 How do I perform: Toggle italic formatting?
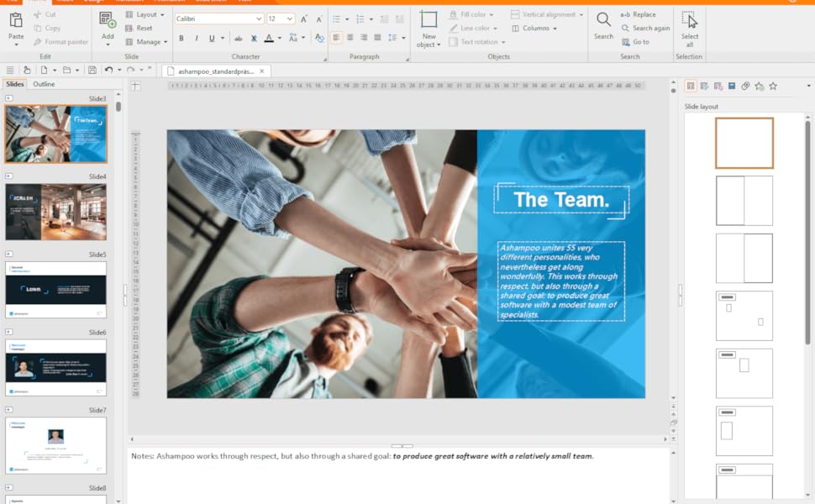tap(197, 38)
